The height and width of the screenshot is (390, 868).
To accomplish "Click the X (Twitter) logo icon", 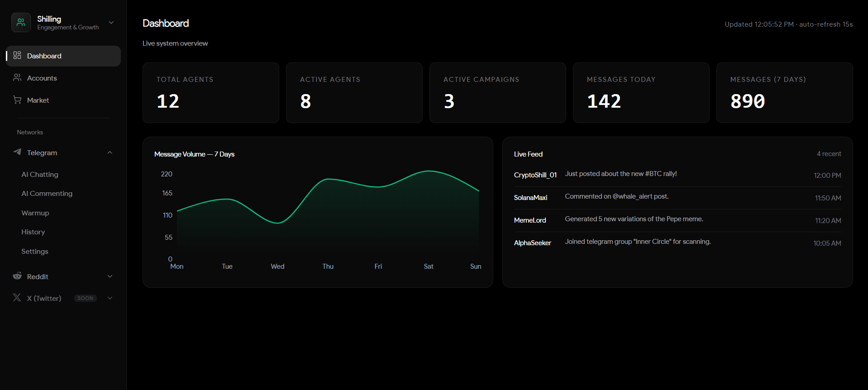I will 17,298.
